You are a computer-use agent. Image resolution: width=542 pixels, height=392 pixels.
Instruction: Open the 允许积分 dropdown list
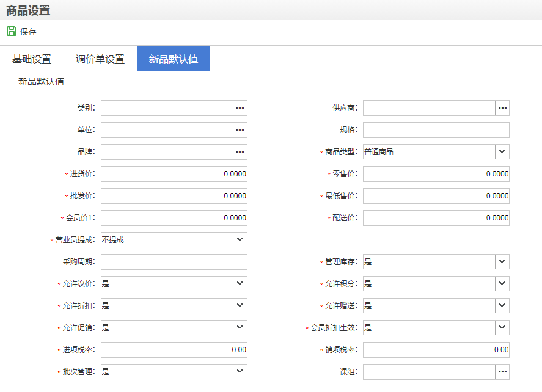point(502,284)
